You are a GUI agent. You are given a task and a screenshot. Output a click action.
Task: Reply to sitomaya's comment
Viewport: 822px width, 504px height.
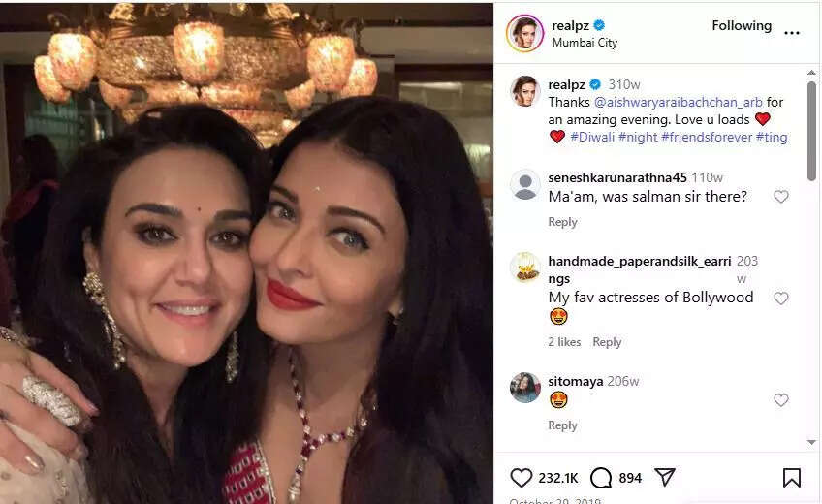tap(562, 425)
